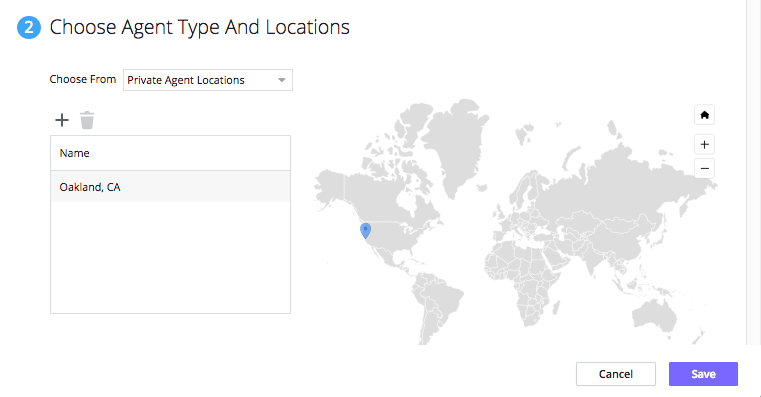This screenshot has height=397, width=761.
Task: Delete selected location with trash icon
Action: tap(87, 120)
